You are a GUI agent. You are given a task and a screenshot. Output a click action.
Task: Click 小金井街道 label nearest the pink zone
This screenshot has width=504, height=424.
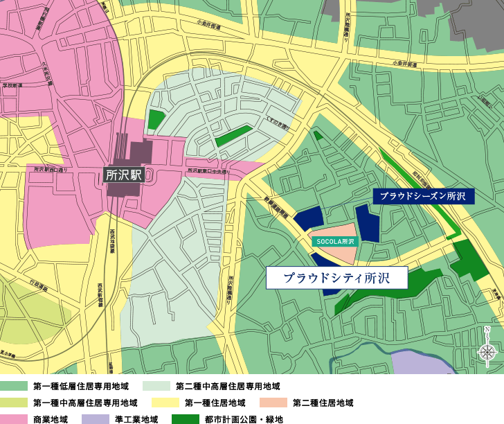point(208,25)
